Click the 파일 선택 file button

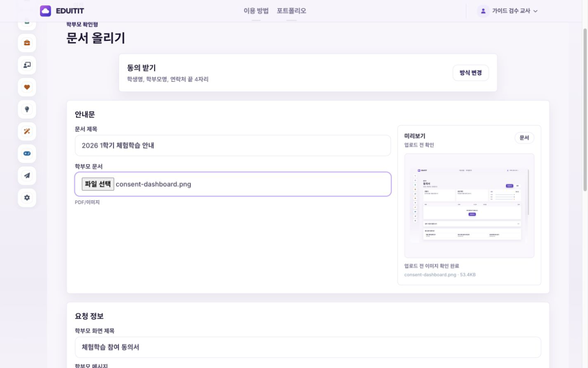[98, 184]
